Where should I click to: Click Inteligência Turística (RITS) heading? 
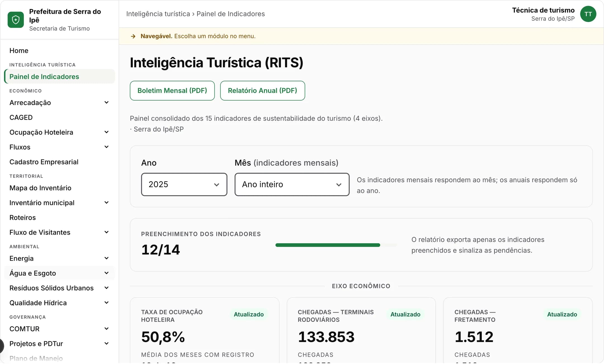click(216, 62)
